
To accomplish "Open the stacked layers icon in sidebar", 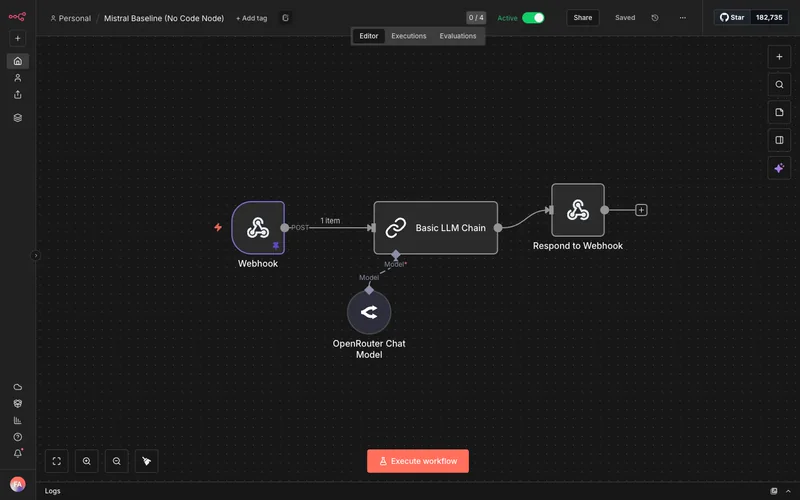I will tap(18, 118).
